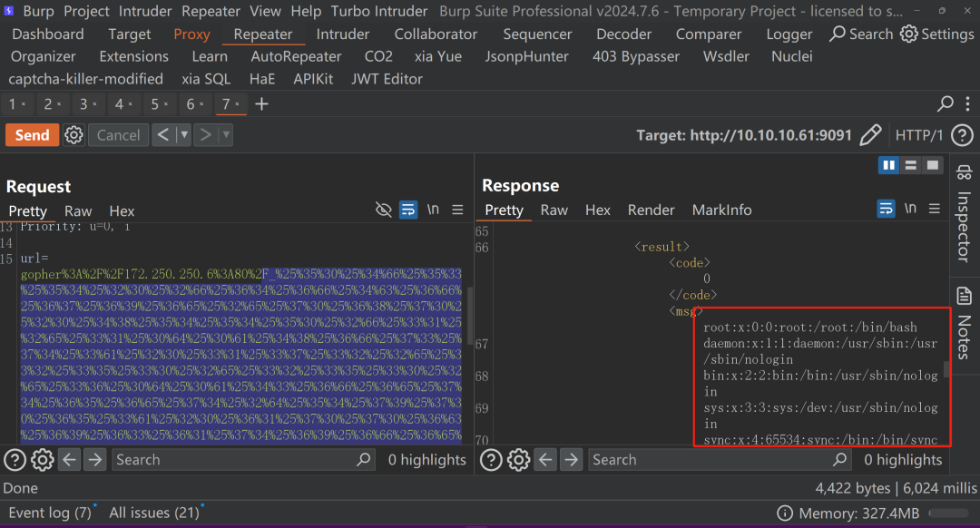Open Request search settings gear
This screenshot has height=528, width=980.
point(43,460)
